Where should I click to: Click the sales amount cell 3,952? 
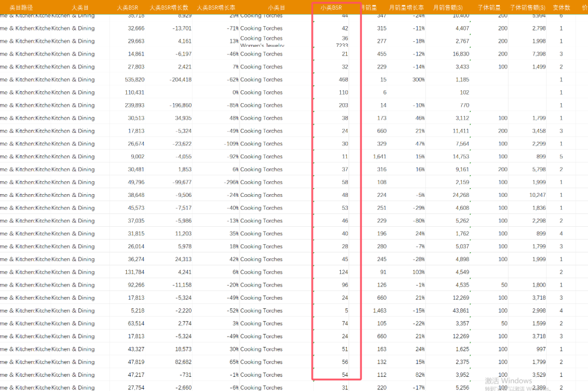[462, 375]
